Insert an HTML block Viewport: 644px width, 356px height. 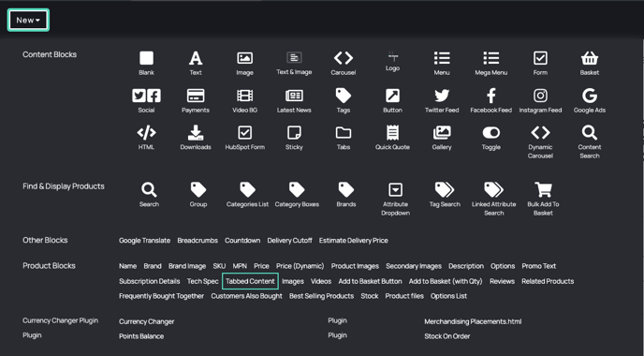(x=146, y=138)
